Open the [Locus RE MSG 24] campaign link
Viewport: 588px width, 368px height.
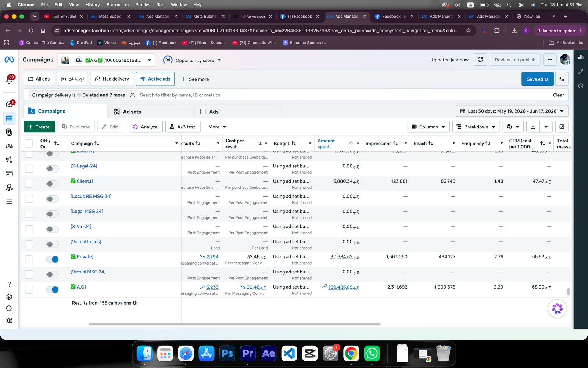tap(91, 196)
